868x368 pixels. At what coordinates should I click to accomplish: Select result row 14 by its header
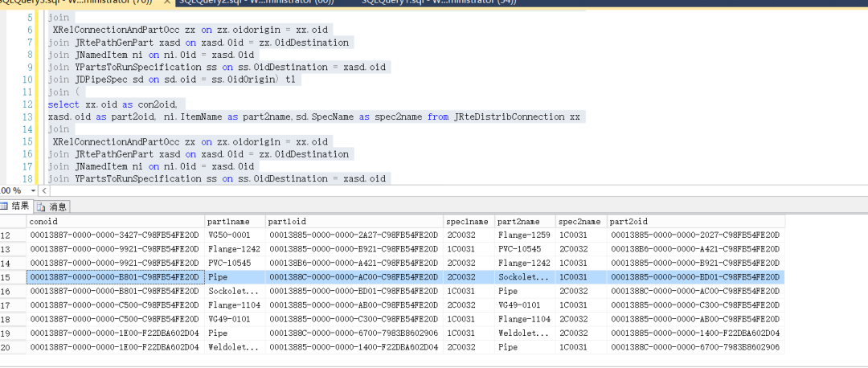click(13, 263)
